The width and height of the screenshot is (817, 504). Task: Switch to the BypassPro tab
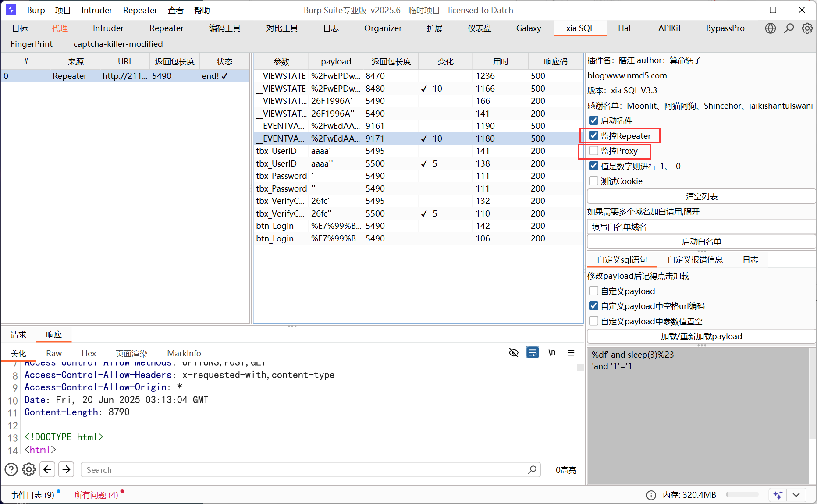tap(725, 28)
